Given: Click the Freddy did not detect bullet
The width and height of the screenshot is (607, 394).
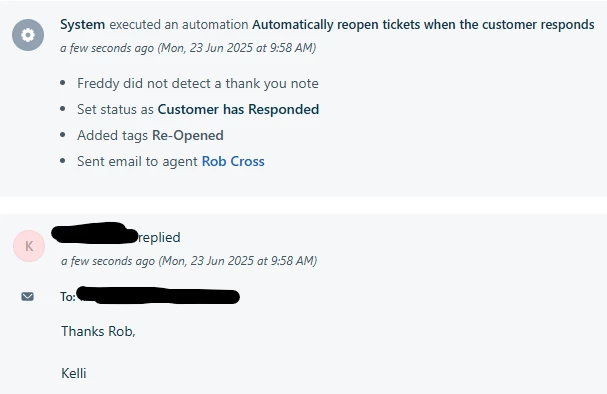Looking at the screenshot, I should pyautogui.click(x=198, y=83).
